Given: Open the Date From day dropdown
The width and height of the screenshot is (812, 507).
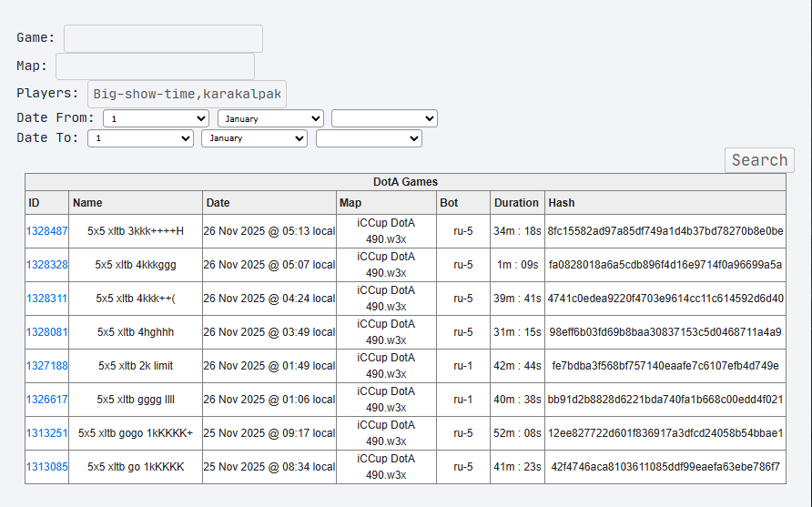Looking at the screenshot, I should [156, 118].
